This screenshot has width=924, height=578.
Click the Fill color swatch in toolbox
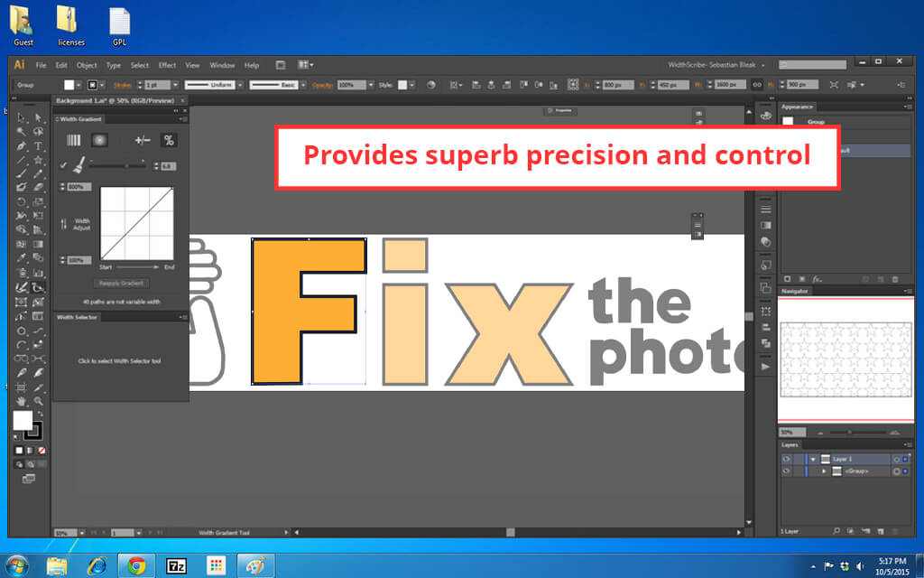(23, 420)
